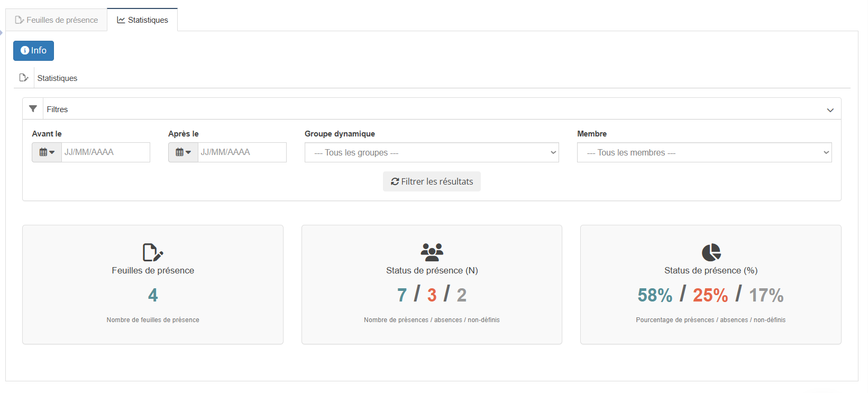Open the Avant le calendar picker

(47, 152)
